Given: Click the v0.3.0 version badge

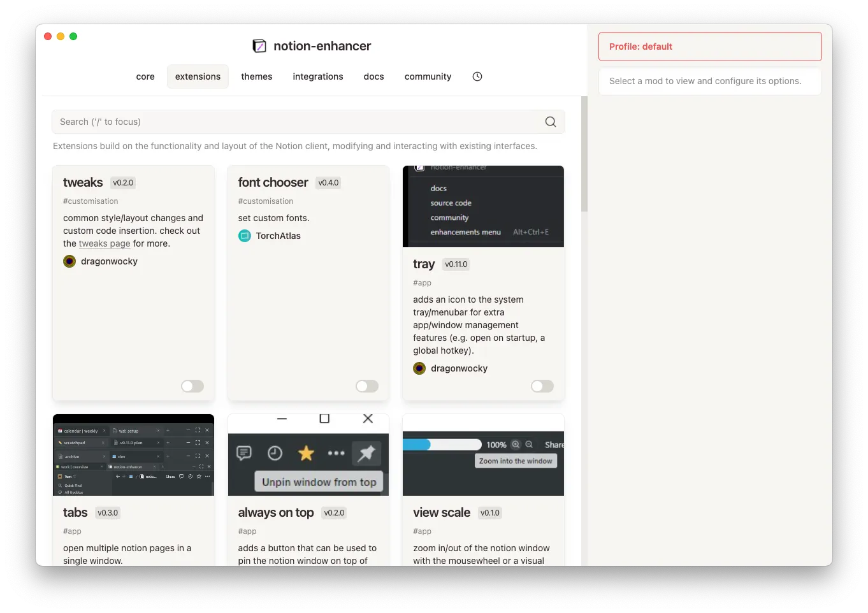Looking at the screenshot, I should (108, 513).
